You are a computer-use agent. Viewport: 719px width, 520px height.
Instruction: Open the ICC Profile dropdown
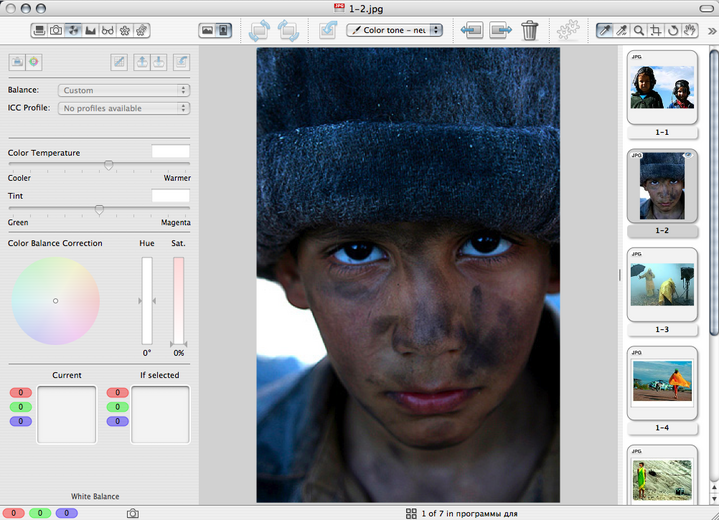tap(124, 108)
